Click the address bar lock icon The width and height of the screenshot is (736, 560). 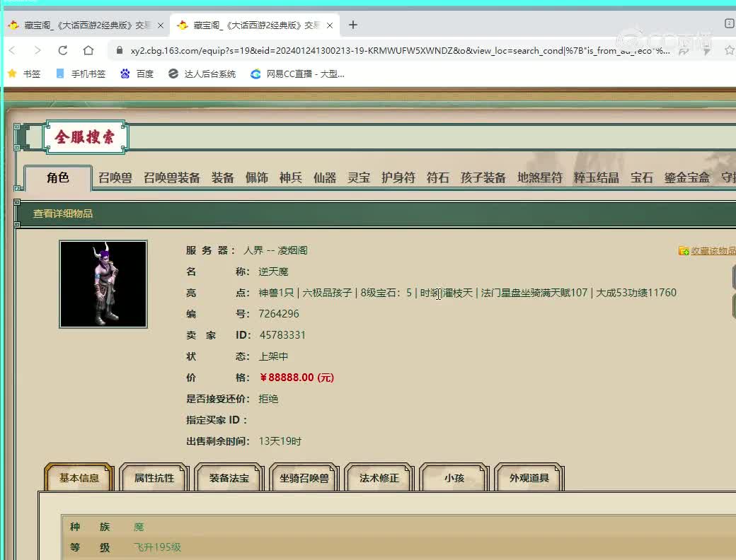(x=119, y=50)
